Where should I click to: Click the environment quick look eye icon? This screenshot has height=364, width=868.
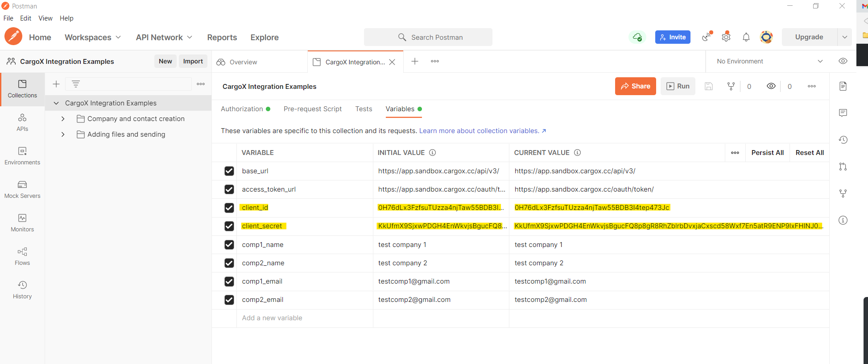[843, 61]
